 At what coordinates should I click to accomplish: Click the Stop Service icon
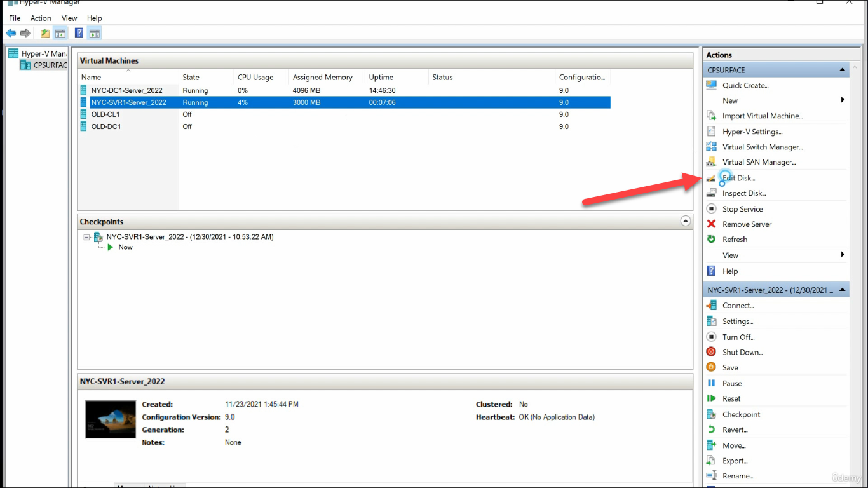tap(712, 208)
